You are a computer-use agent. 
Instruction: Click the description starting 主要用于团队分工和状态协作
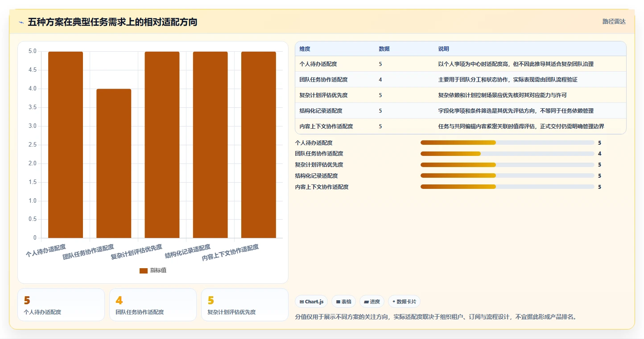[x=508, y=80]
